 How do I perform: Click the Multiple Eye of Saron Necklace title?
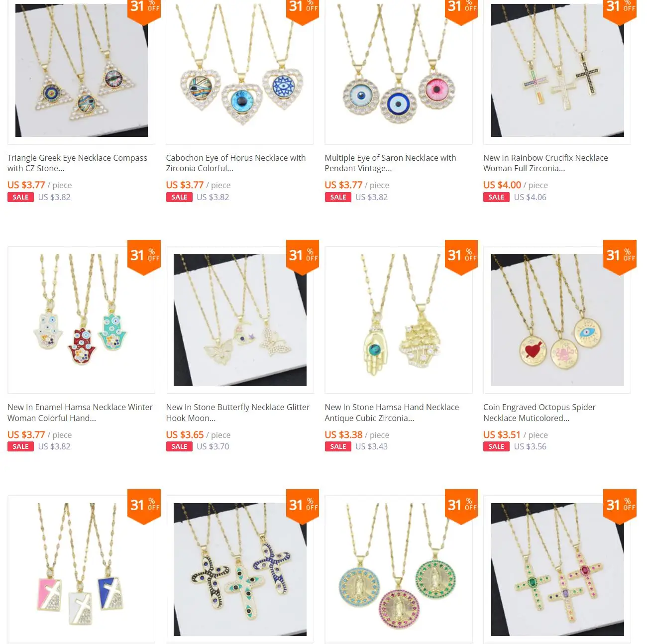(390, 163)
